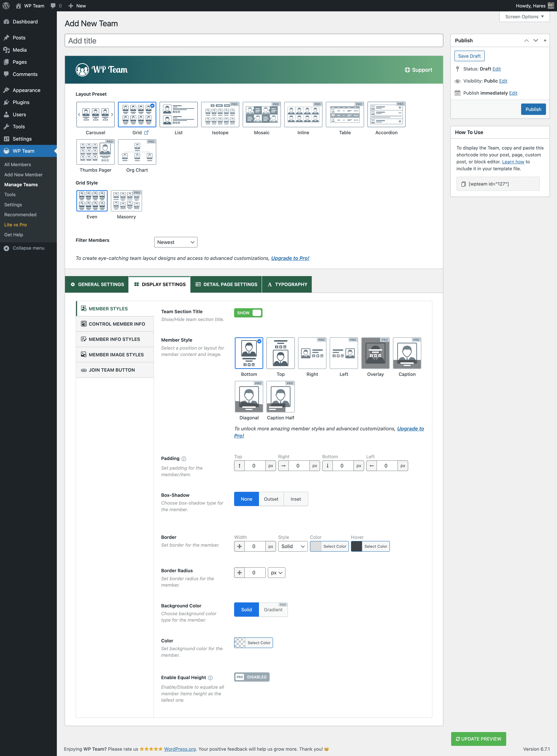This screenshot has width=557, height=756.
Task: Click the Padding info help icon
Action: click(184, 459)
